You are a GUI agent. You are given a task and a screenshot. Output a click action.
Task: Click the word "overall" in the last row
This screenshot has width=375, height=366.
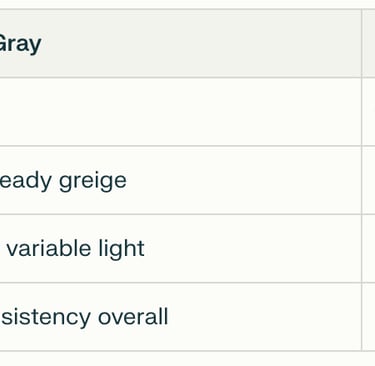pyautogui.click(x=133, y=317)
